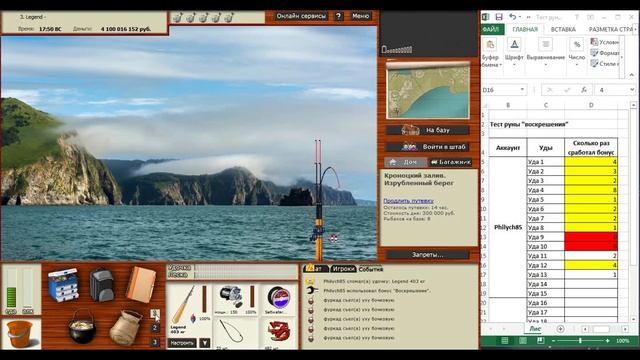Viewport: 640px width, 360px height.
Task: Click the Excel save icon
Action: click(499, 17)
